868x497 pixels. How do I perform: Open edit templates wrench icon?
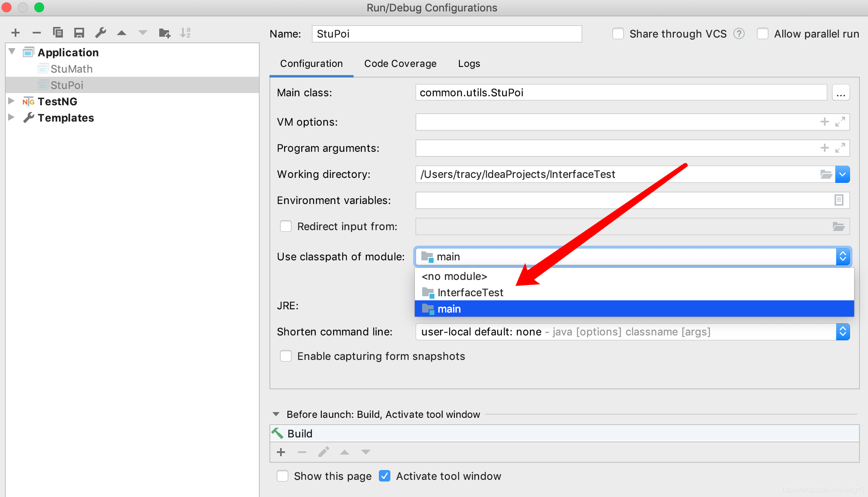coord(100,33)
